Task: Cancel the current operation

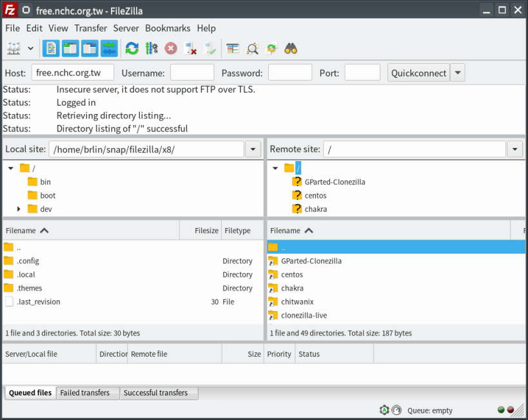Action: click(x=171, y=48)
